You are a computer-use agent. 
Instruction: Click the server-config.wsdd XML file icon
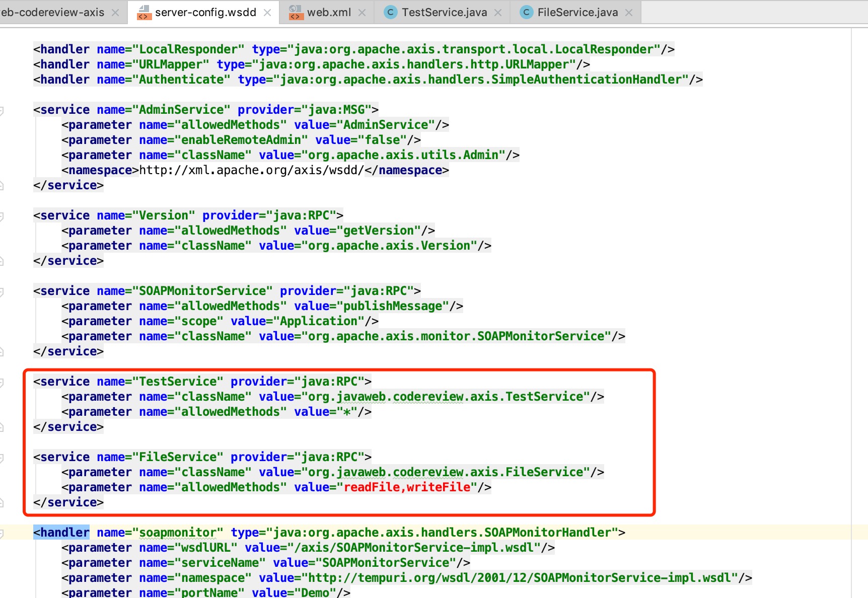(144, 13)
